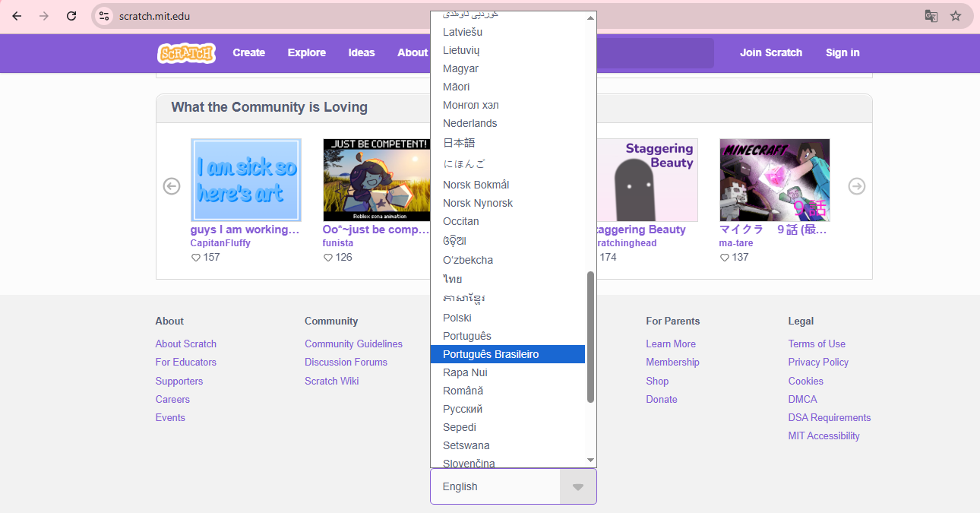Image resolution: width=980 pixels, height=513 pixels.
Task: Bookmark page with the star icon
Action: [x=956, y=16]
